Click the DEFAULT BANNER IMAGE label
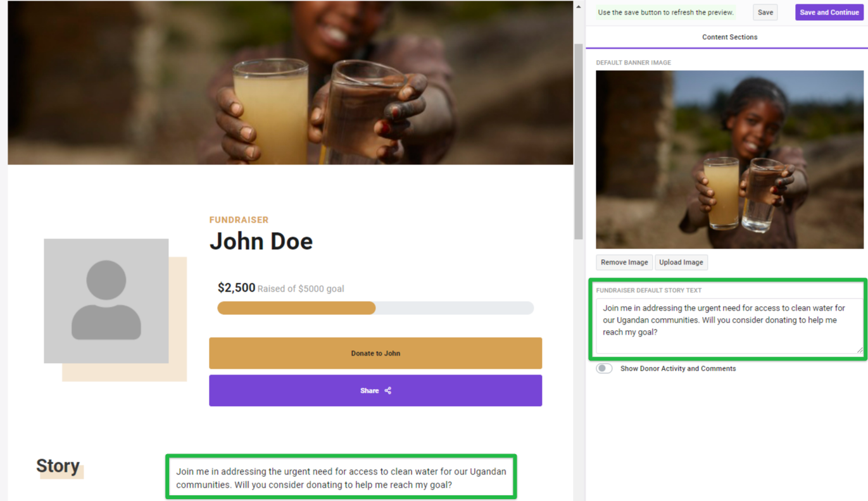This screenshot has height=501, width=868. coord(633,63)
